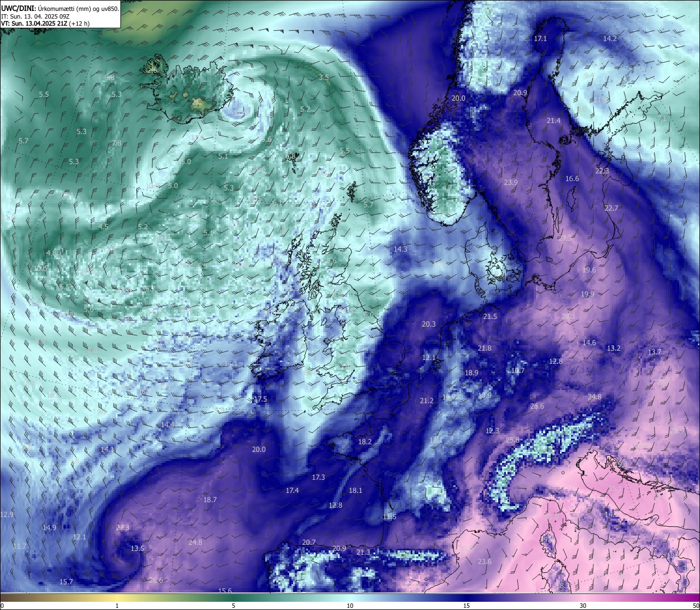The image size is (700, 610).
Task: Click the 11.5 map value
Action: 389,517
